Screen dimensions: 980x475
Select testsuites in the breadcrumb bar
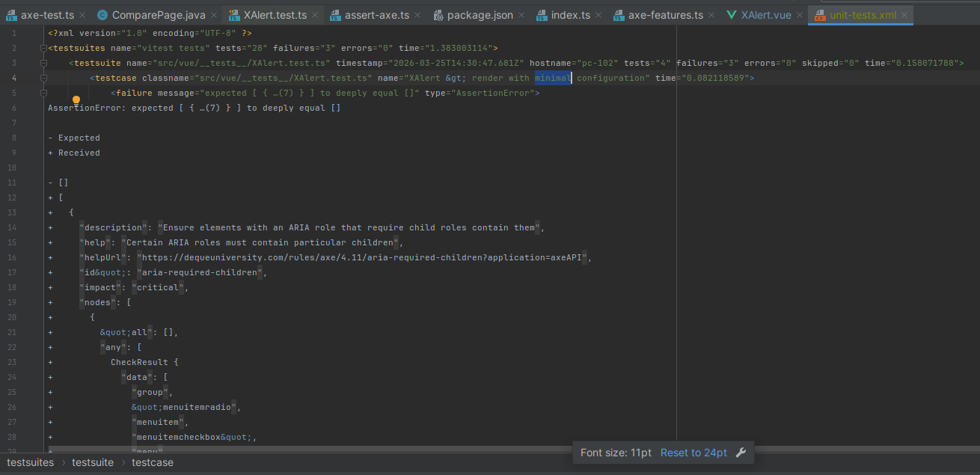pyautogui.click(x=31, y=462)
